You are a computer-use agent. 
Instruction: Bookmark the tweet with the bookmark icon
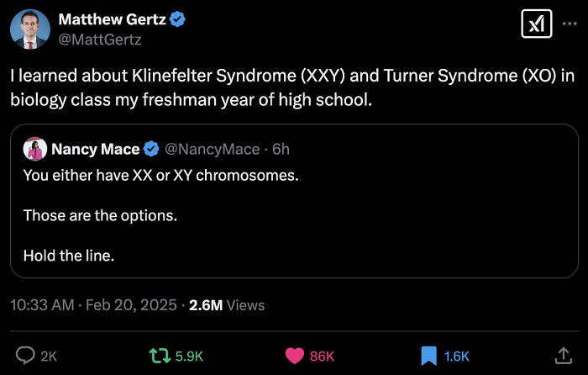(428, 356)
